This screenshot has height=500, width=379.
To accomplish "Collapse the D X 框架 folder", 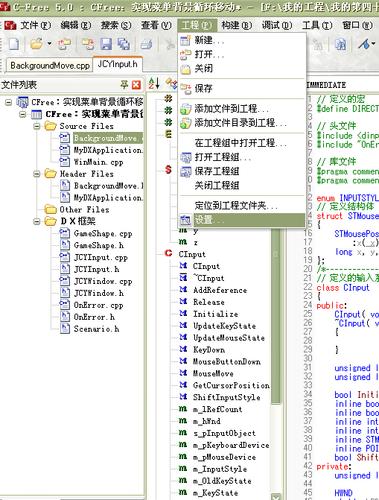I will 37,221.
